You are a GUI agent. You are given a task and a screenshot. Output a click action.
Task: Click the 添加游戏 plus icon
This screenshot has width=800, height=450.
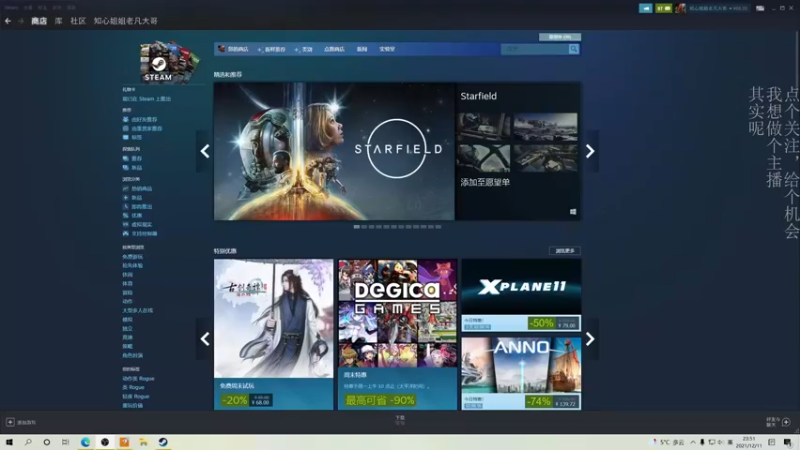coord(10,422)
